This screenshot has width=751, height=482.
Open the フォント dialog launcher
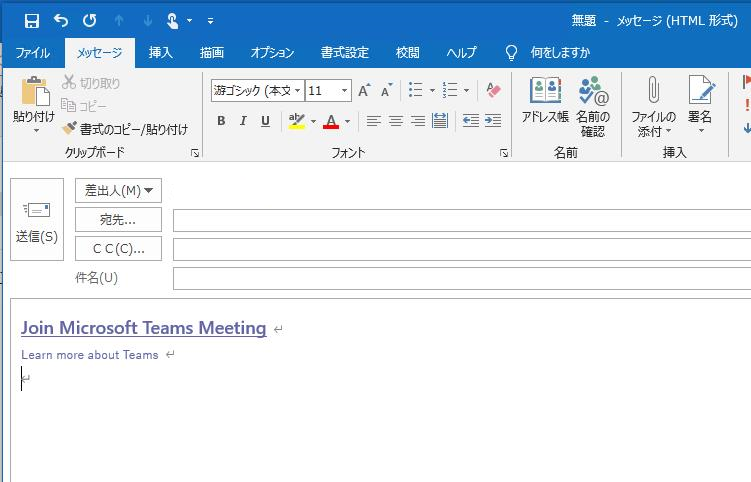coord(504,153)
